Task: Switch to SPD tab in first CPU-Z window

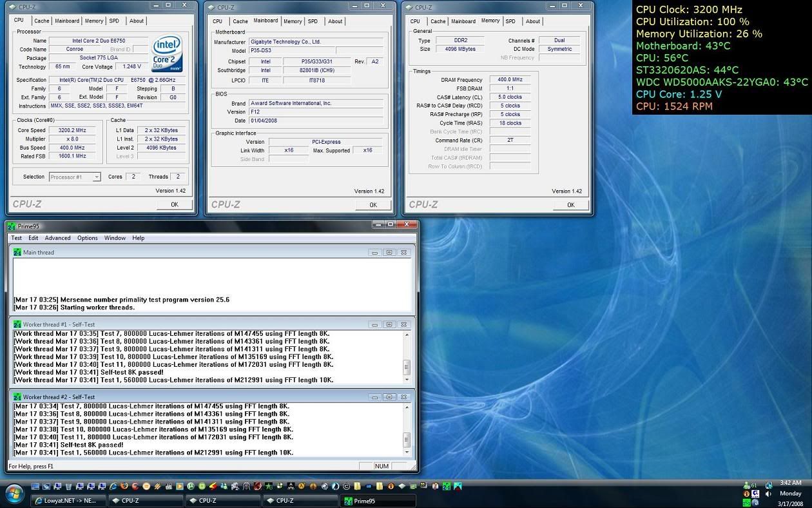Action: (115, 21)
